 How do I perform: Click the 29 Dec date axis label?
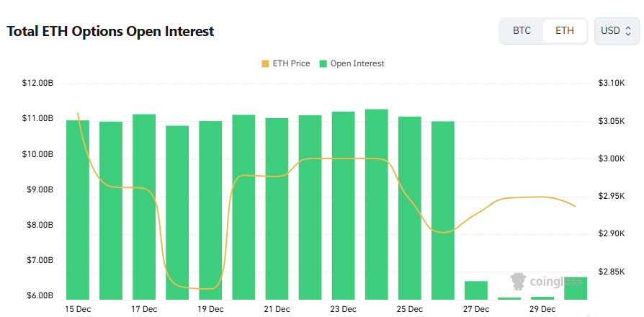(542, 309)
